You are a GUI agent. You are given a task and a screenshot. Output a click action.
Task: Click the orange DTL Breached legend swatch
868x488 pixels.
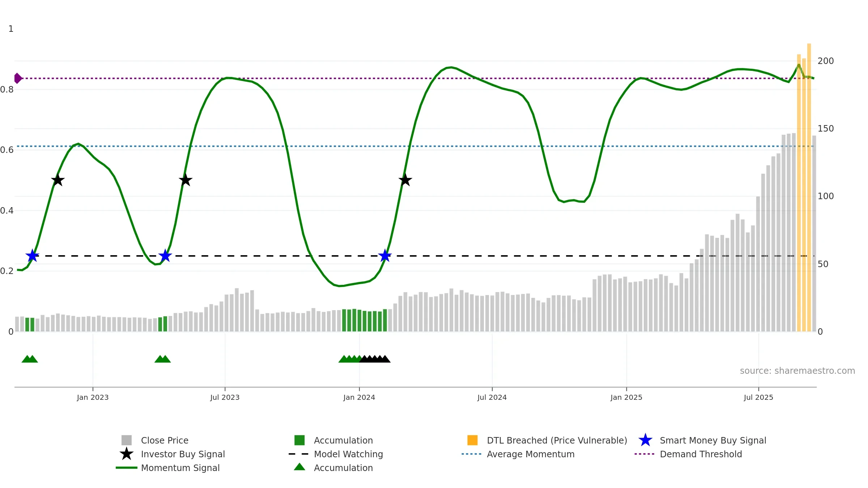472,440
